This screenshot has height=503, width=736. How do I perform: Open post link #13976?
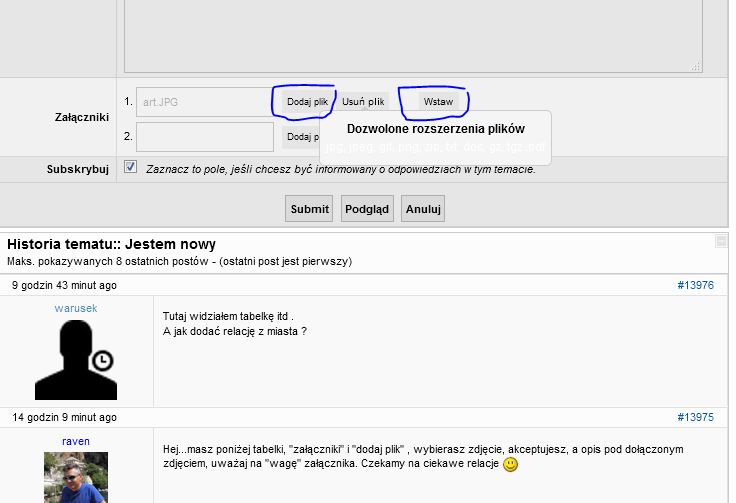tap(695, 285)
